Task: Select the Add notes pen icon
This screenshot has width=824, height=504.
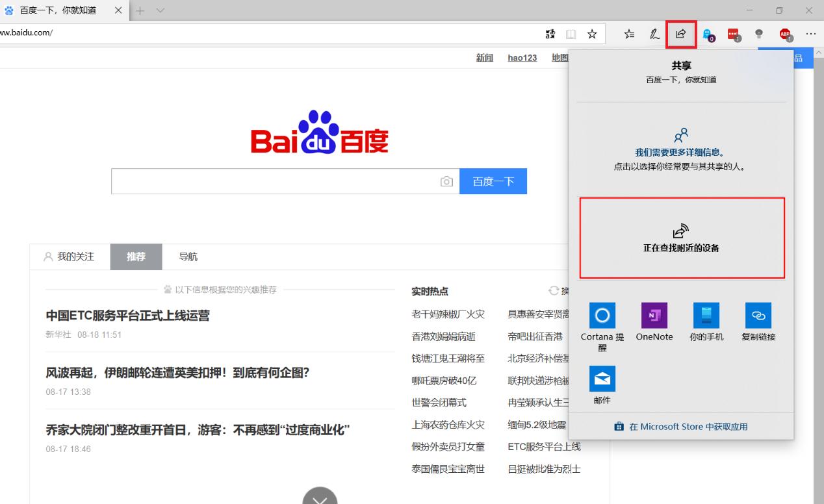Action: coord(654,34)
